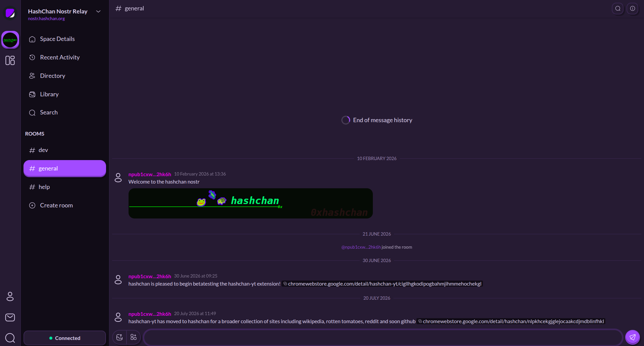Open the hashchan extension Chrome Web Store link
Image resolution: width=644 pixels, height=346 pixels.
(510, 322)
